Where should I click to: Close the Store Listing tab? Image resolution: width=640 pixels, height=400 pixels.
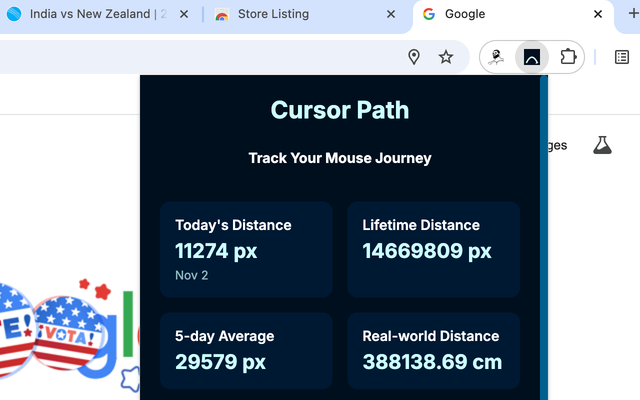pos(391,14)
